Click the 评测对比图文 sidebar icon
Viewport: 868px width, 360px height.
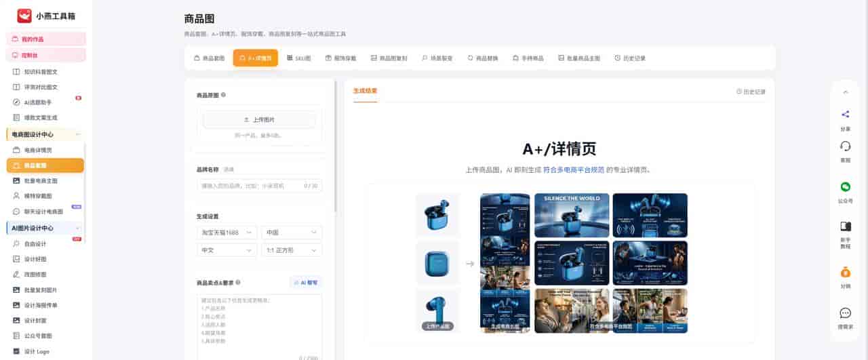17,87
